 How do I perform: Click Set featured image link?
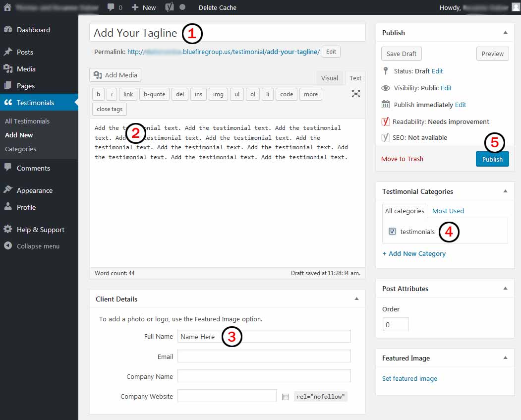409,378
